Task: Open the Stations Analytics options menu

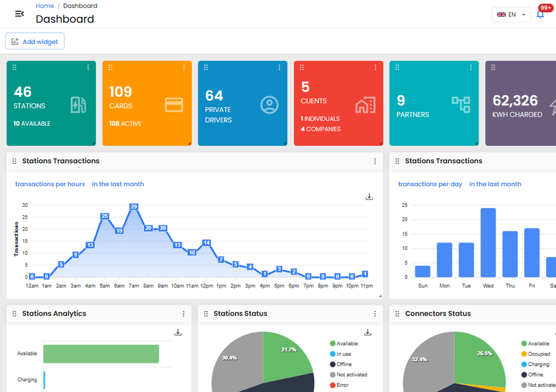Action: point(183,314)
